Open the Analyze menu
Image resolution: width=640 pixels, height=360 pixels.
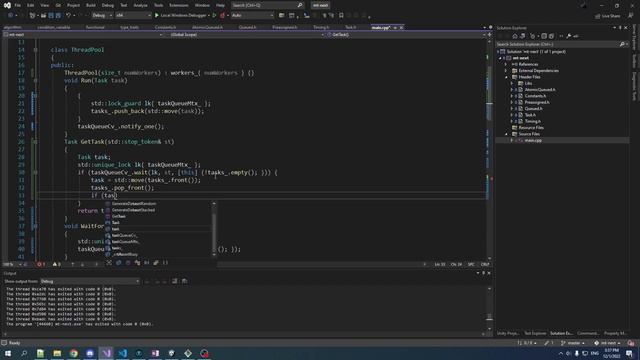(x=140, y=5)
